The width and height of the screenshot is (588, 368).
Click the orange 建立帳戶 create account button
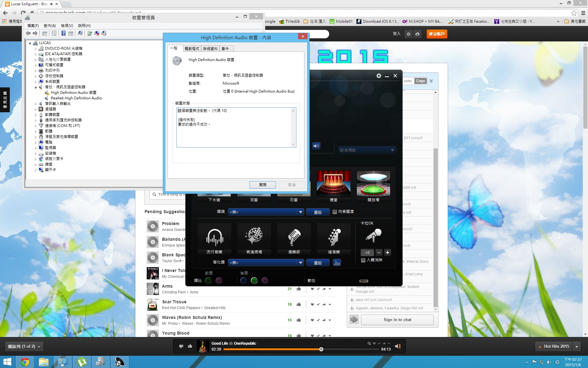pyautogui.click(x=437, y=34)
